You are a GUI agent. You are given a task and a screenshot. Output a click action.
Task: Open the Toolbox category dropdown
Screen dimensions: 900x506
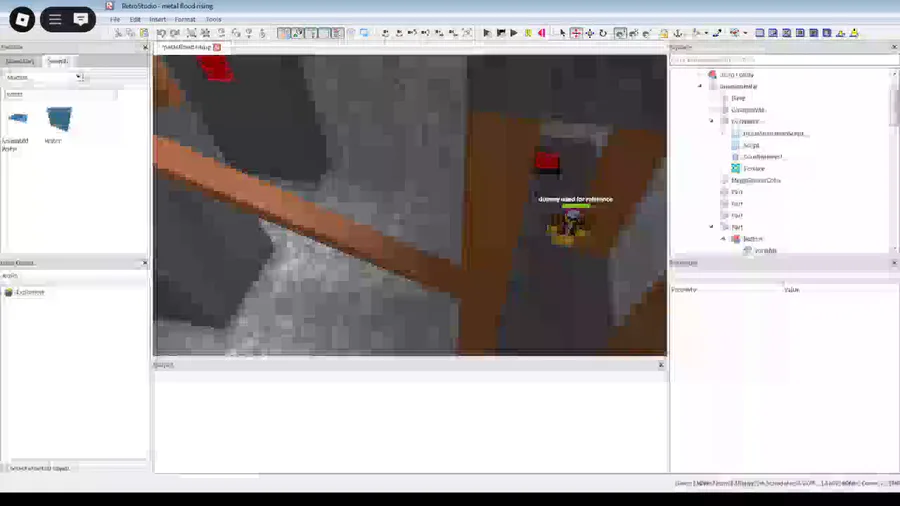click(x=44, y=77)
